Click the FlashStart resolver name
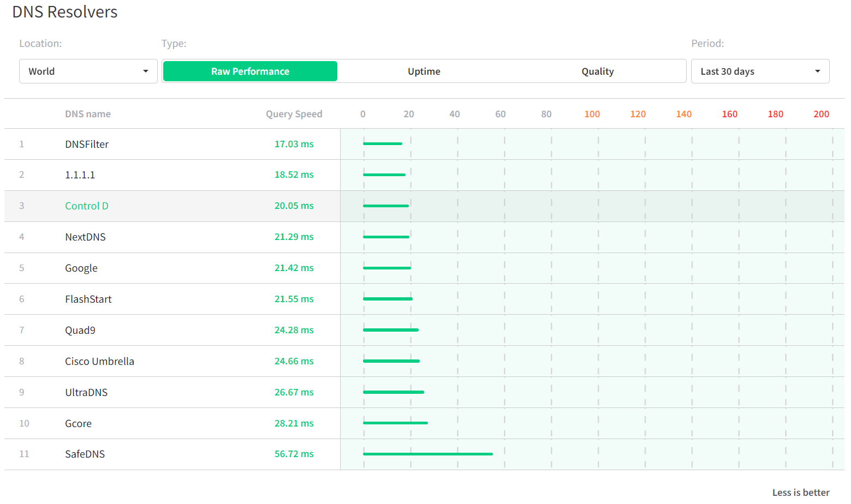This screenshot has height=504, width=851. (x=88, y=299)
